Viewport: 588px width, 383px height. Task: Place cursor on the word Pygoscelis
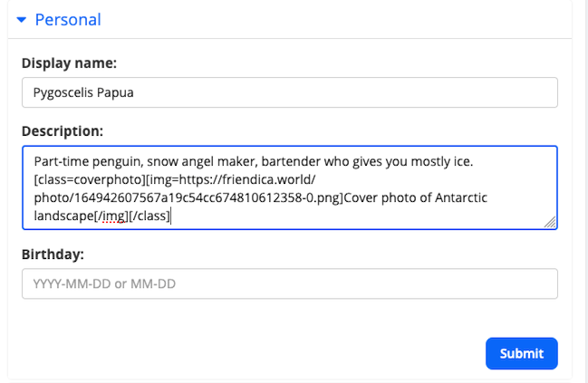[x=63, y=92]
